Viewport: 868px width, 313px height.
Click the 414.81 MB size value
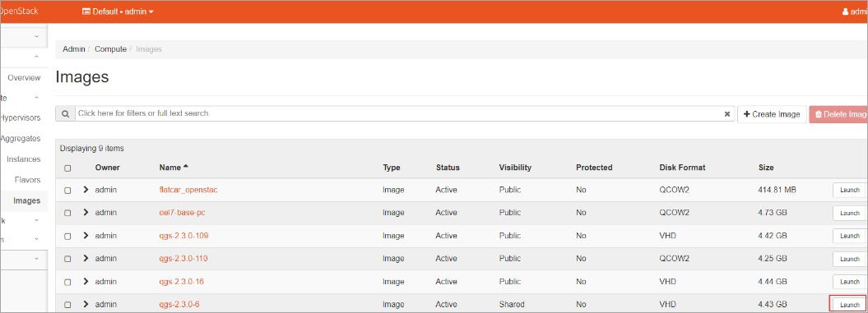[x=777, y=190]
